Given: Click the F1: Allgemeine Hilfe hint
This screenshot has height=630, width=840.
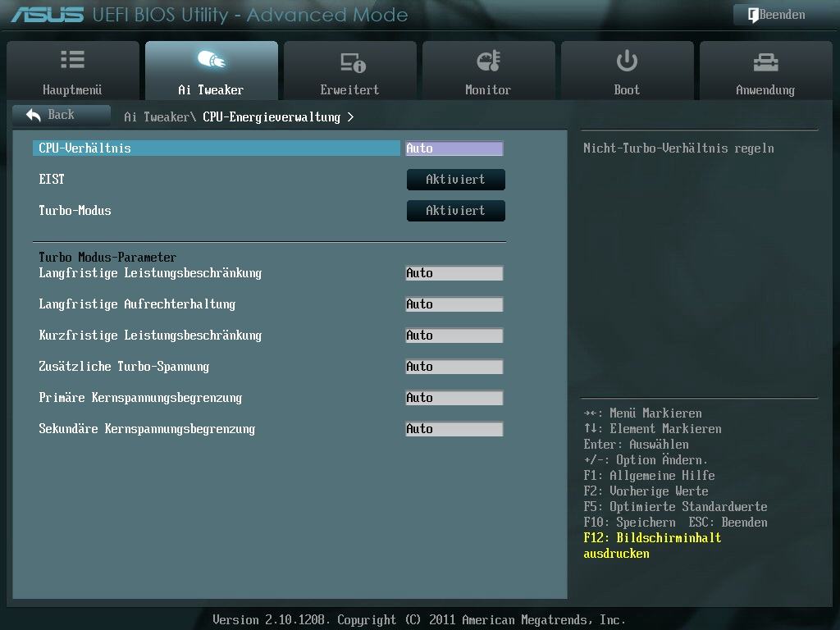Looking at the screenshot, I should click(650, 476).
